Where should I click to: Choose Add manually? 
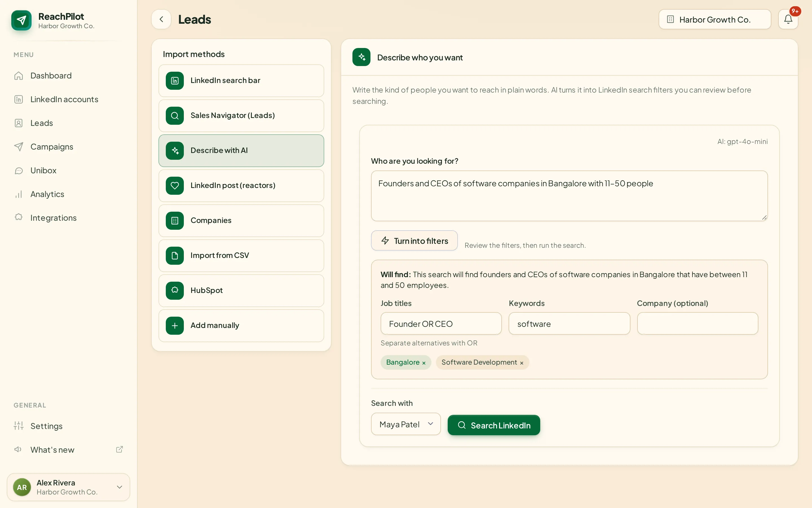[x=241, y=326]
